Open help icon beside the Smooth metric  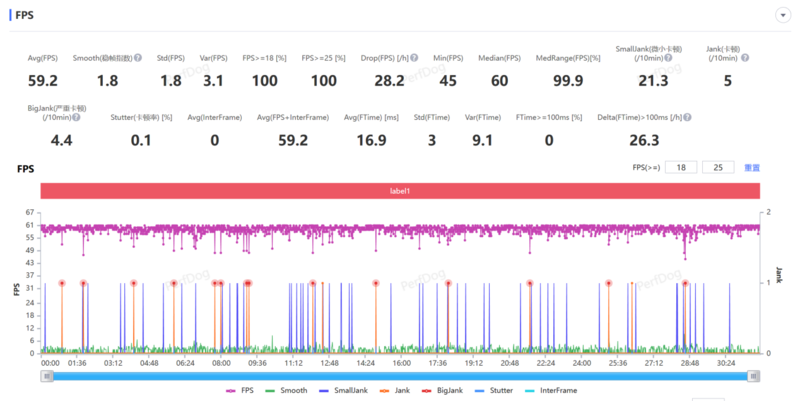tap(138, 58)
